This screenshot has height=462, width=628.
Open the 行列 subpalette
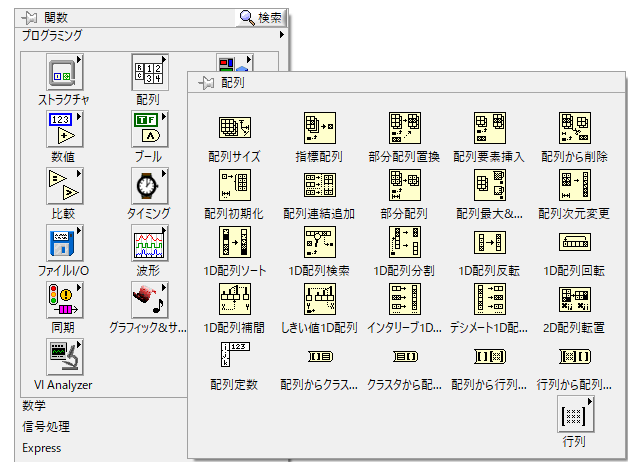coord(574,414)
